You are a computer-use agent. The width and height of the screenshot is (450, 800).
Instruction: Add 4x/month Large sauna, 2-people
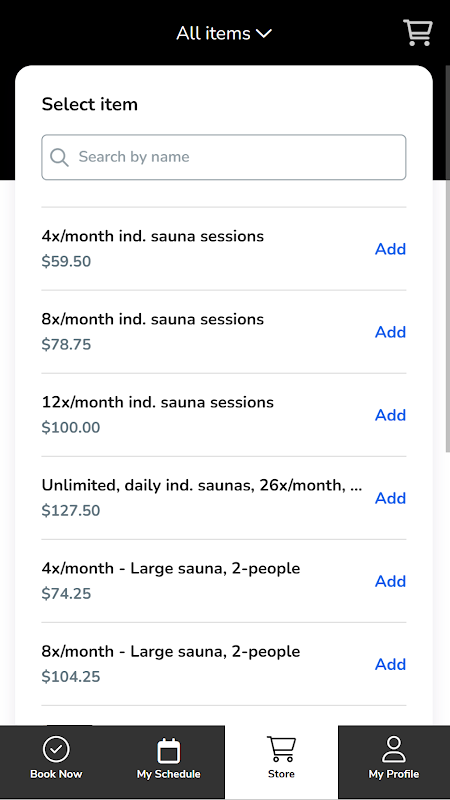coord(390,581)
